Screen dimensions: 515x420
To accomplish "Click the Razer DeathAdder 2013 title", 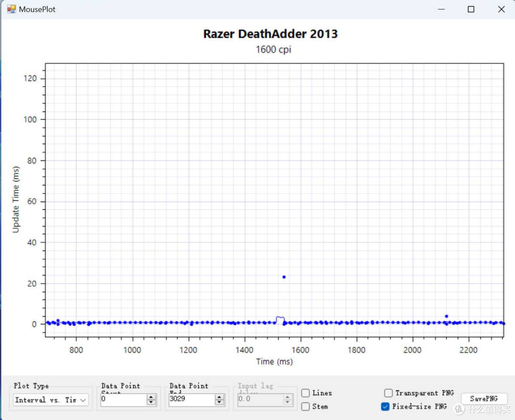I will 270,34.
